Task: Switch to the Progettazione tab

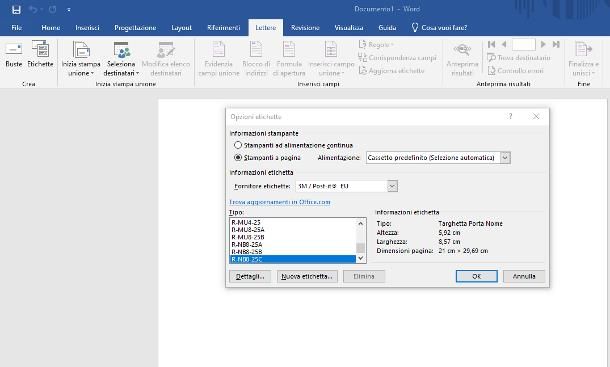Action: point(135,28)
